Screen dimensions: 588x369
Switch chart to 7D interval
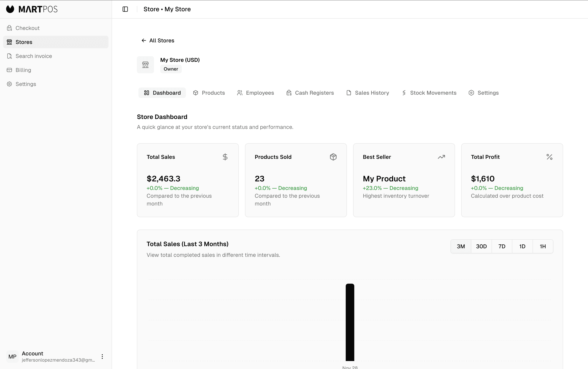coord(502,247)
